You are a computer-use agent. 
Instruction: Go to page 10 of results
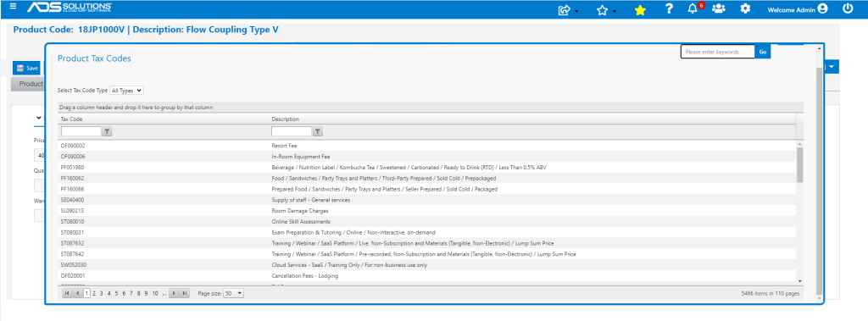[x=155, y=293]
